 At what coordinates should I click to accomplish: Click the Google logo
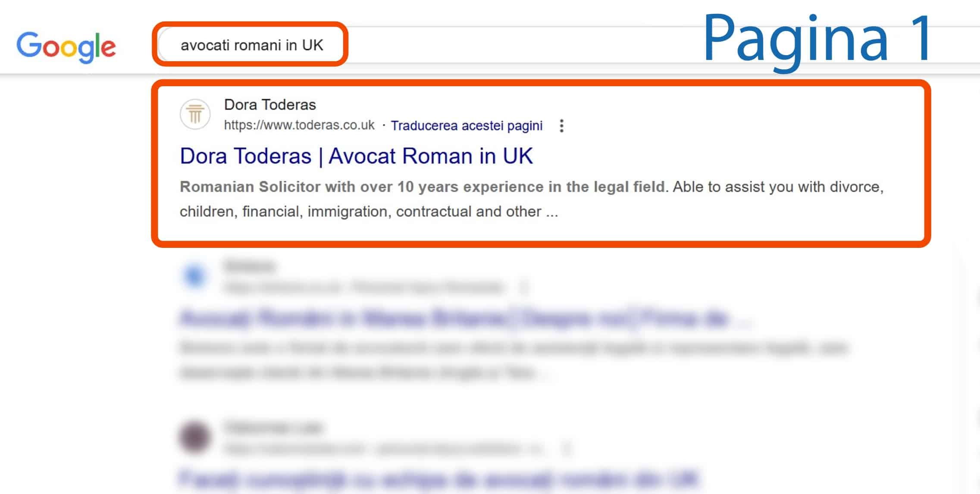(66, 46)
